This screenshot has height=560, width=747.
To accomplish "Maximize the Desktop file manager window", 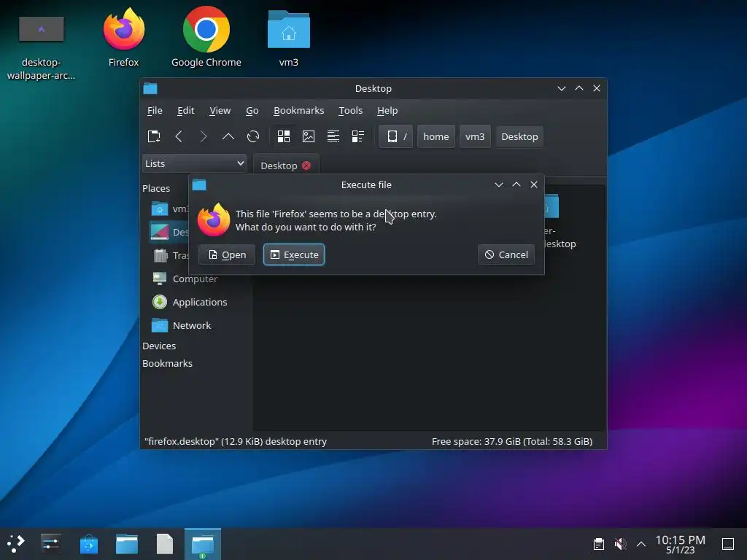I will [579, 88].
